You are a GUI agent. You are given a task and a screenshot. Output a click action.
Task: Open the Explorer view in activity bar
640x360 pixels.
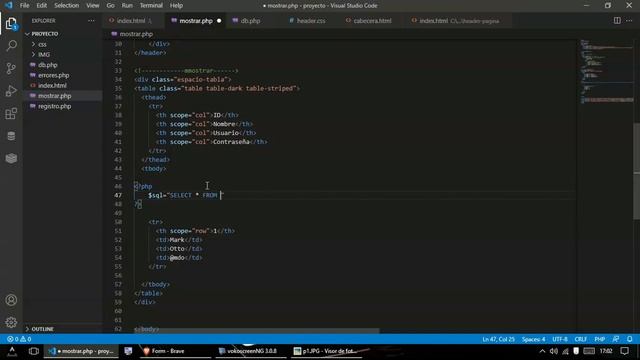click(x=11, y=24)
